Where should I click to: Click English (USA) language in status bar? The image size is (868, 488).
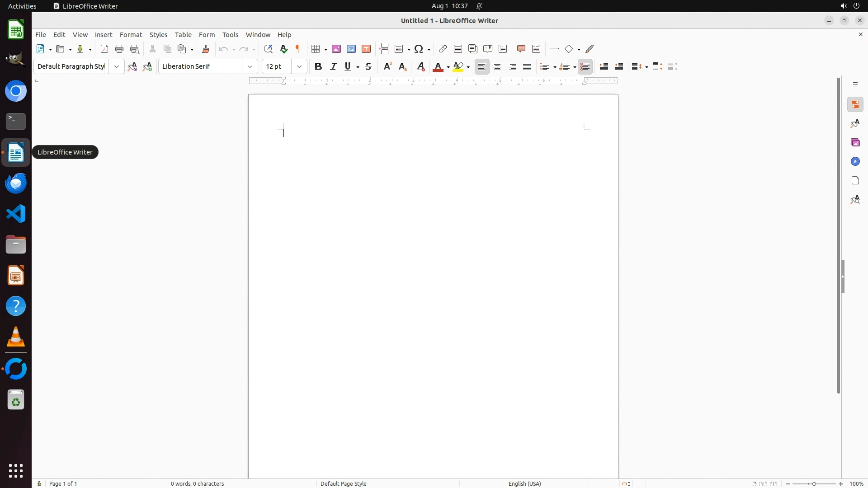tap(524, 483)
